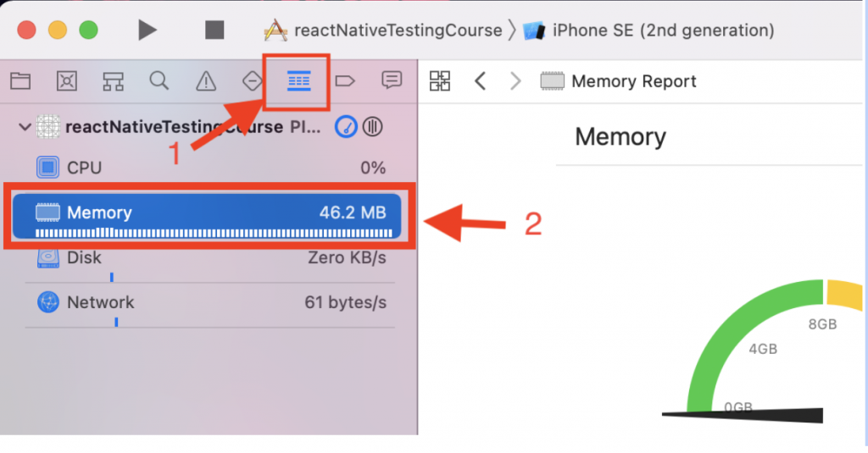Click the Stop button in toolbar
This screenshot has height=453, width=868.
[x=214, y=30]
